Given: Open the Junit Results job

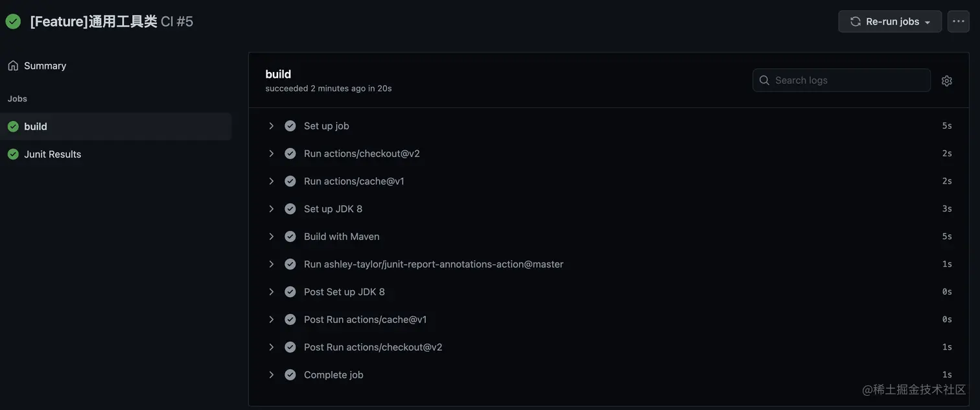Looking at the screenshot, I should pos(52,154).
